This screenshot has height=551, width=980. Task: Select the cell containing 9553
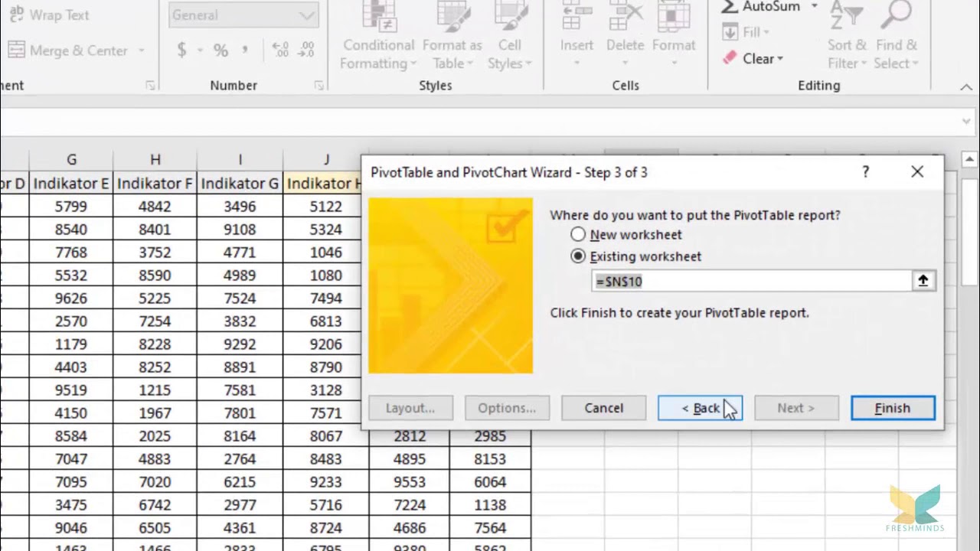coord(409,481)
